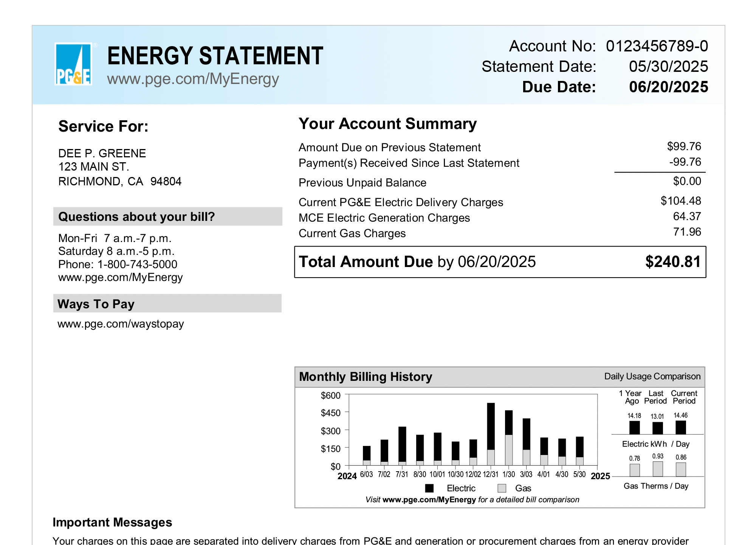Screen dimensions: 756x545
Task: Click the Daily Usage Comparison label
Action: (x=652, y=376)
